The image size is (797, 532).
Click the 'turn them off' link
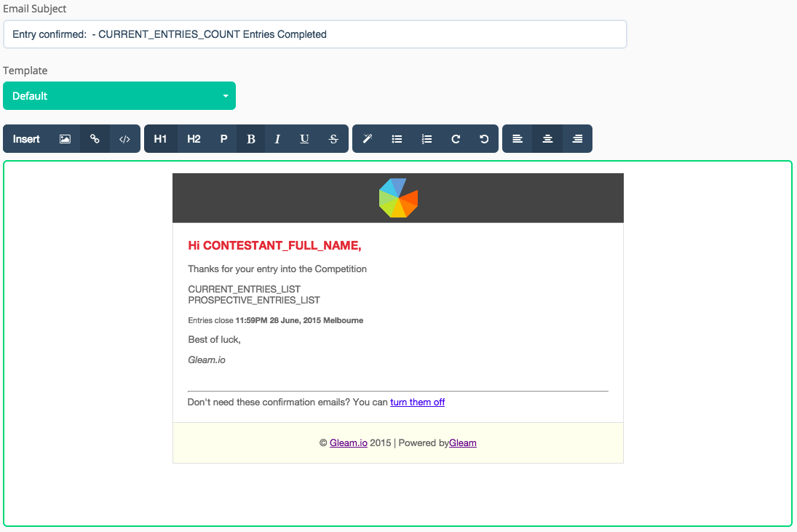[417, 402]
